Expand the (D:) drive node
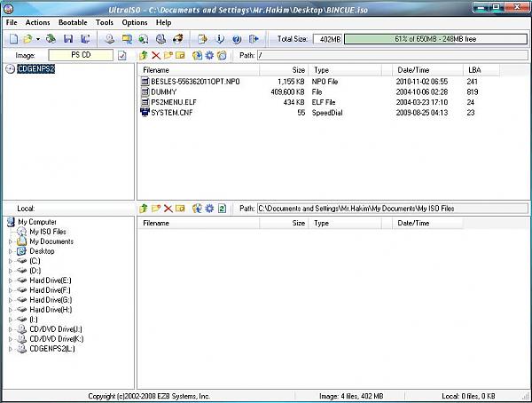 tap(10, 271)
